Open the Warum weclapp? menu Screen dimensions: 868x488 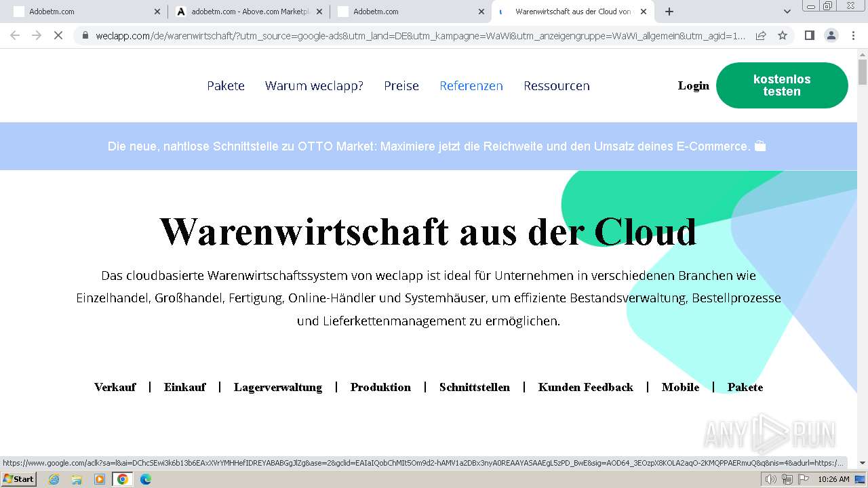314,86
